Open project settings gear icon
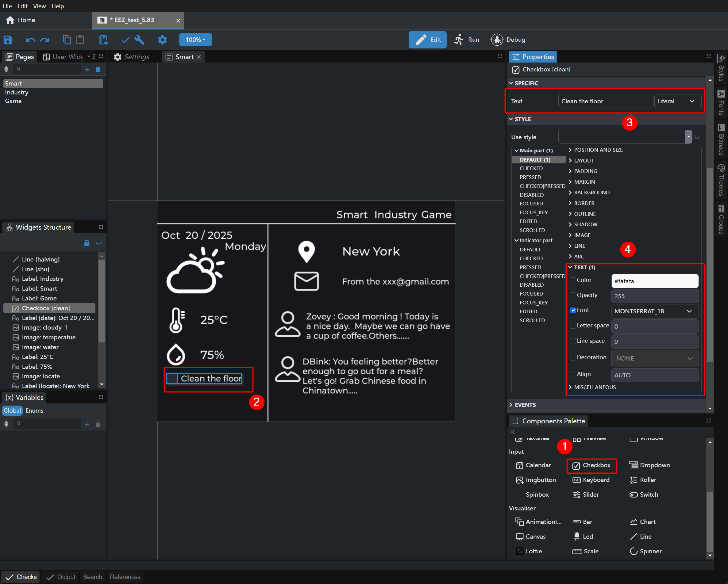The height and width of the screenshot is (584, 728). [x=162, y=40]
